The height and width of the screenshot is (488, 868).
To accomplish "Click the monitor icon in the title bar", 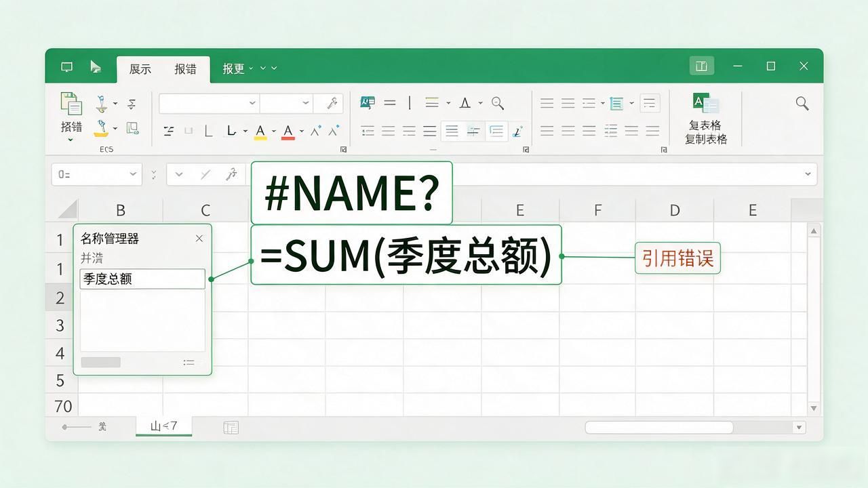I will [x=66, y=67].
